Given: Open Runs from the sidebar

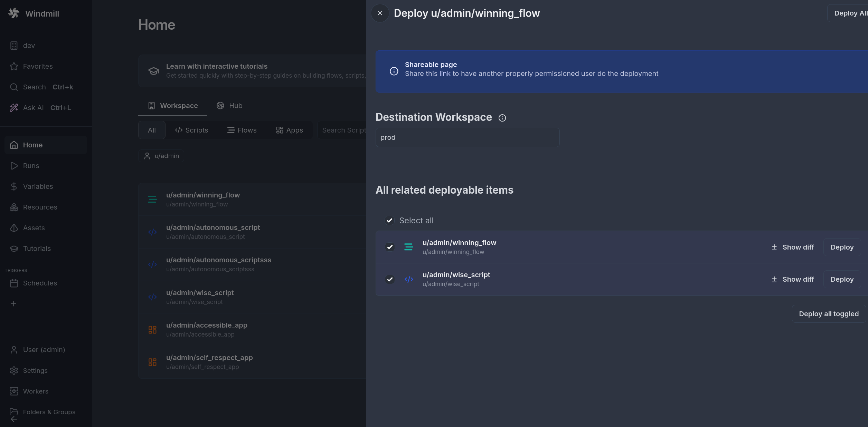Looking at the screenshot, I should 31,165.
